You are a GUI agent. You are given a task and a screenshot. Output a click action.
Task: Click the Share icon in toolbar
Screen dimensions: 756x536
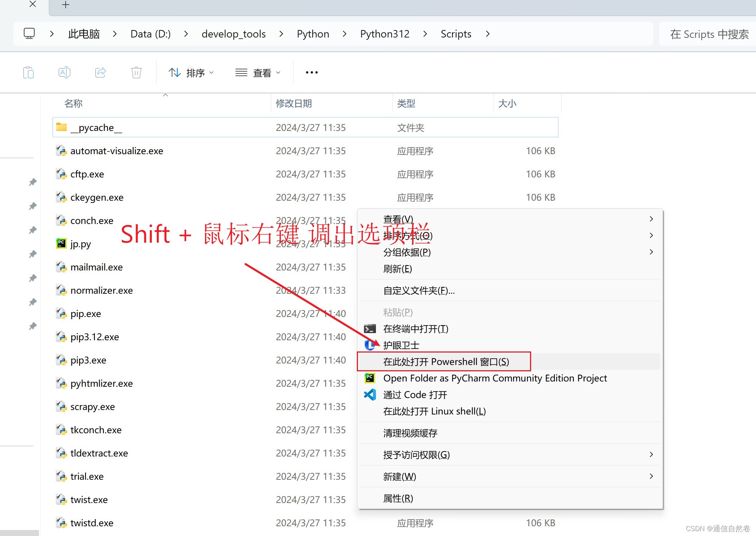click(x=100, y=72)
